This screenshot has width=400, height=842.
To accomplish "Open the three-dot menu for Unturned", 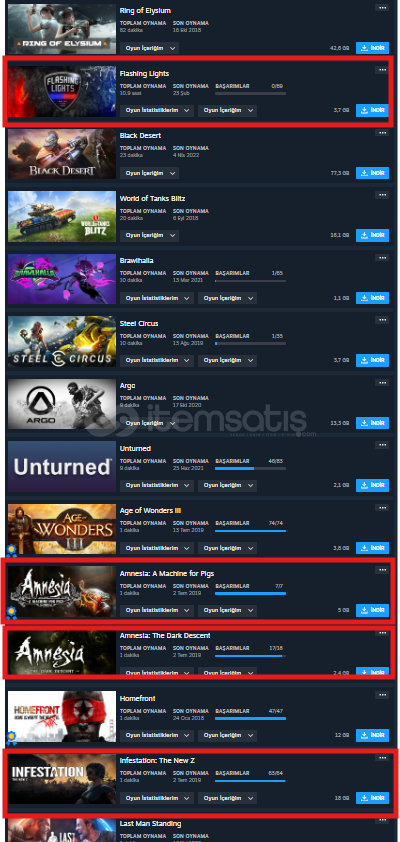I will (x=382, y=445).
